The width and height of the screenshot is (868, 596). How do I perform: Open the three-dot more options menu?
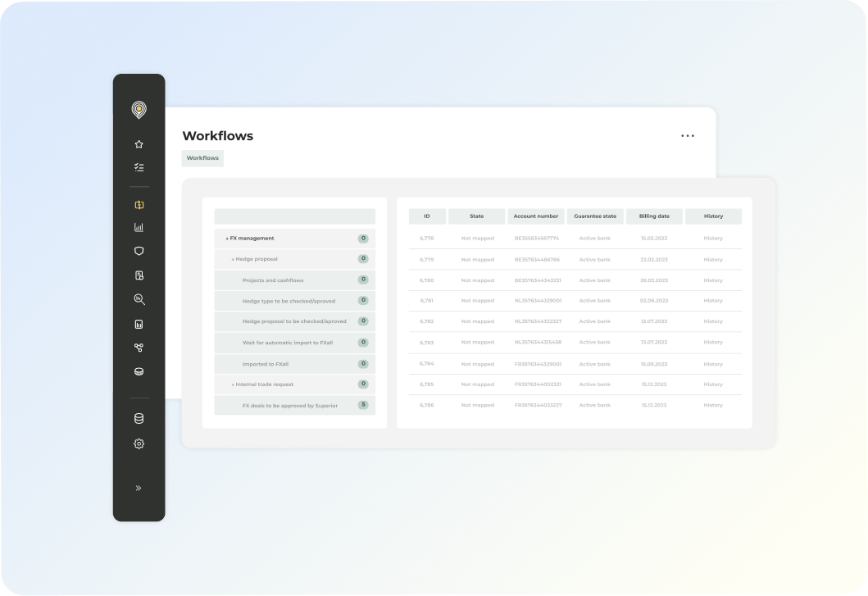[x=688, y=136]
